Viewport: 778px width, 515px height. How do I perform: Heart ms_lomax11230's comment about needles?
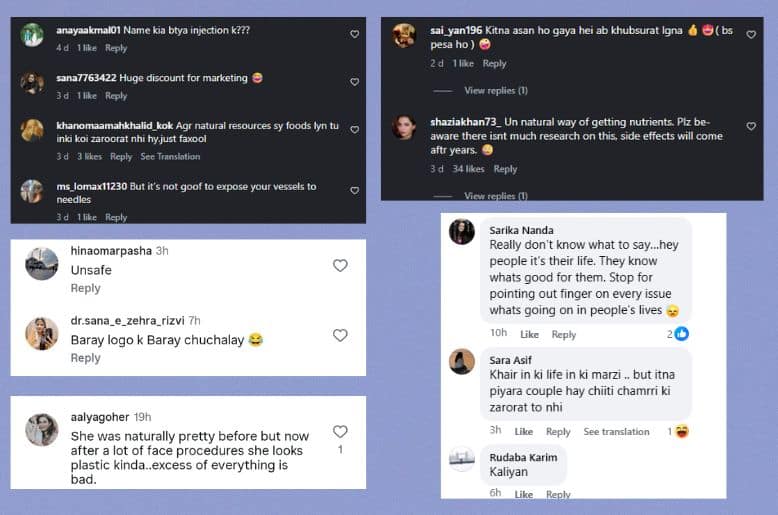coord(354,191)
